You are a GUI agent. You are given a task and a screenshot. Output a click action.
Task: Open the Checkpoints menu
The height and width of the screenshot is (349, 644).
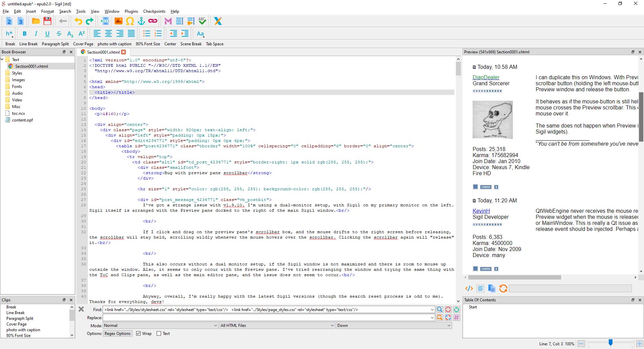click(154, 11)
